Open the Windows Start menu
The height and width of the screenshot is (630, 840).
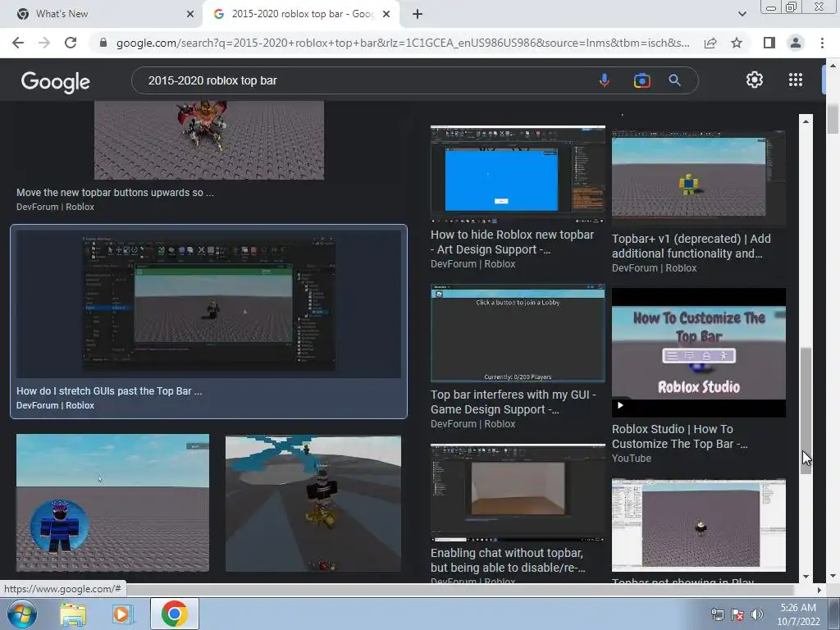coord(22,614)
